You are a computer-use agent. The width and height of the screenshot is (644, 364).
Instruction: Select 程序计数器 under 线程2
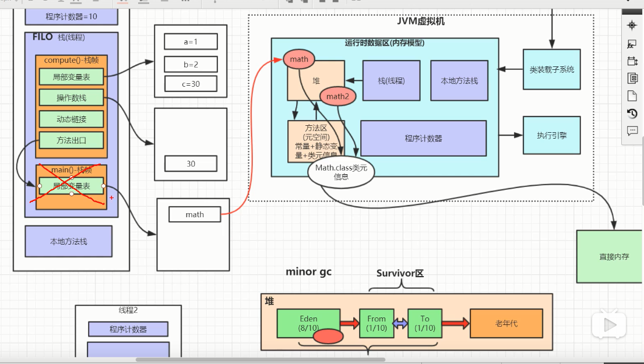128,329
